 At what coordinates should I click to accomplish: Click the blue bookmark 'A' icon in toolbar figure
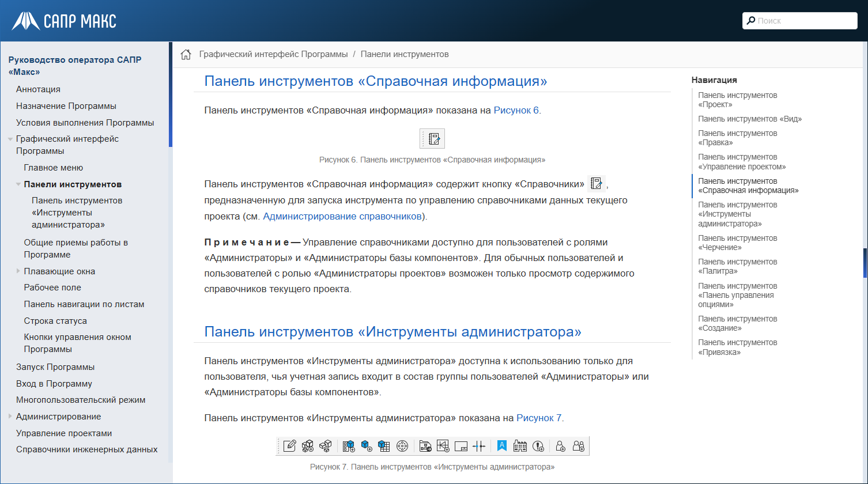coord(502,445)
